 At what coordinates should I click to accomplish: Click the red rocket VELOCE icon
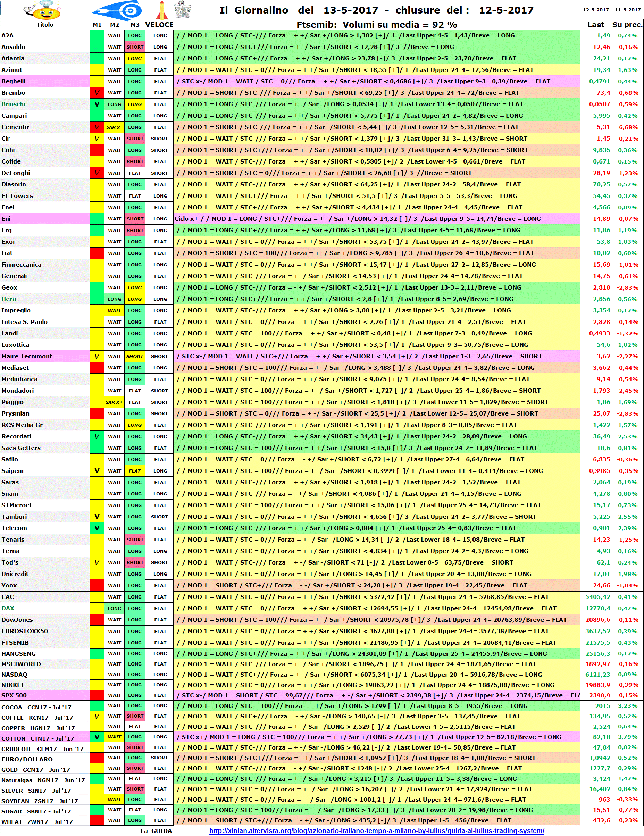click(161, 10)
